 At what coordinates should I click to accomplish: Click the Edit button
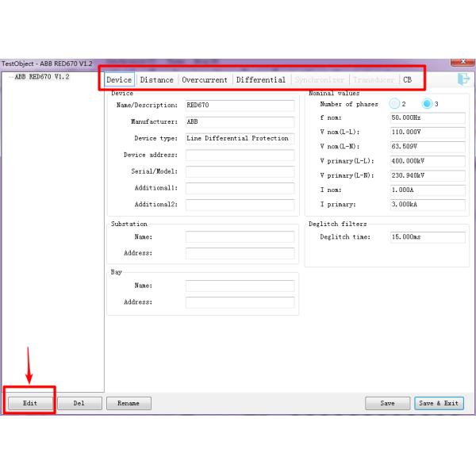coord(30,403)
